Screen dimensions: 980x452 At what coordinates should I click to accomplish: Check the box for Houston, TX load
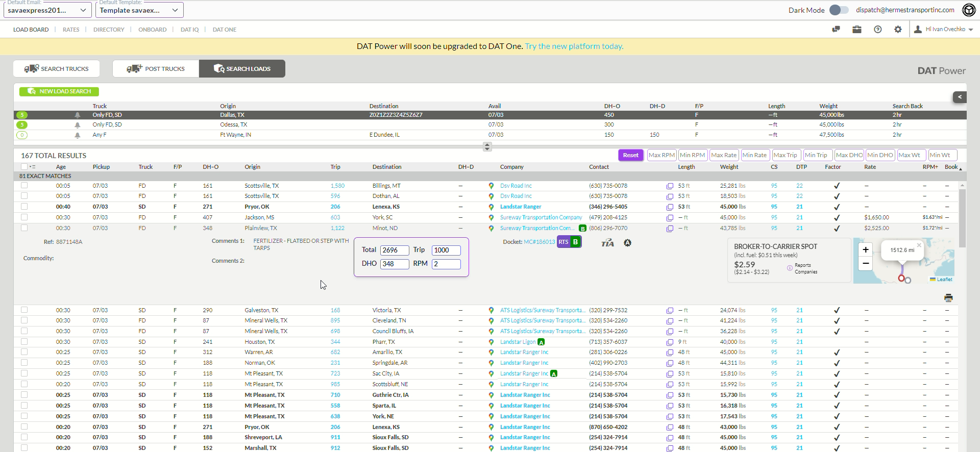(x=24, y=342)
